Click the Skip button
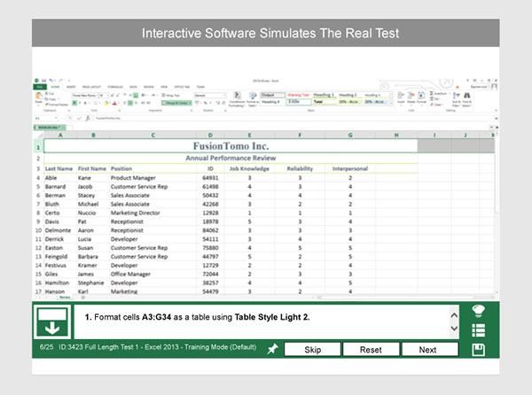 312,349
